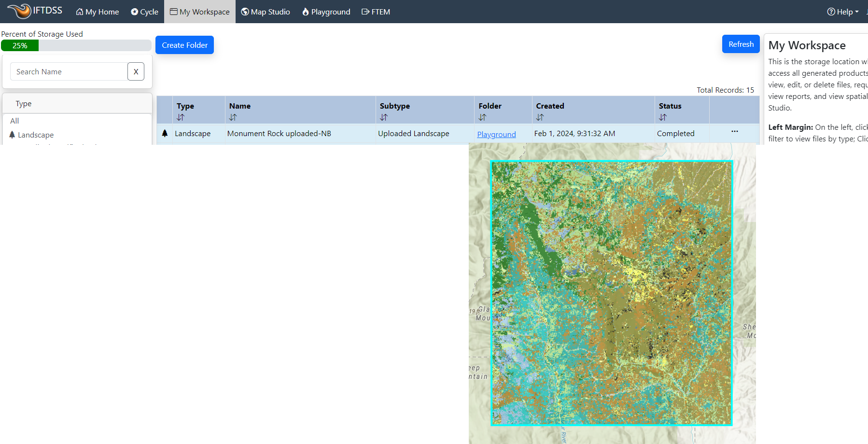Click the My Workspace help heading

(x=807, y=45)
